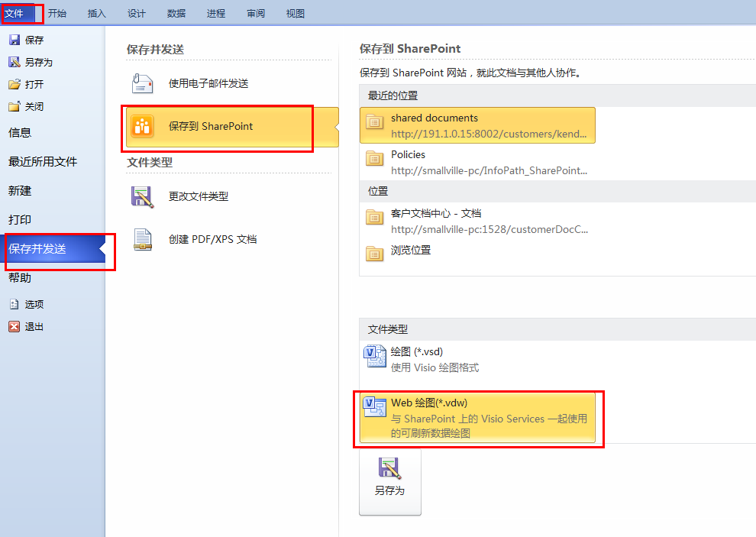Image resolution: width=756 pixels, height=537 pixels.
Task: Switch to the 插入 ribbon tab
Action: pyautogui.click(x=96, y=14)
